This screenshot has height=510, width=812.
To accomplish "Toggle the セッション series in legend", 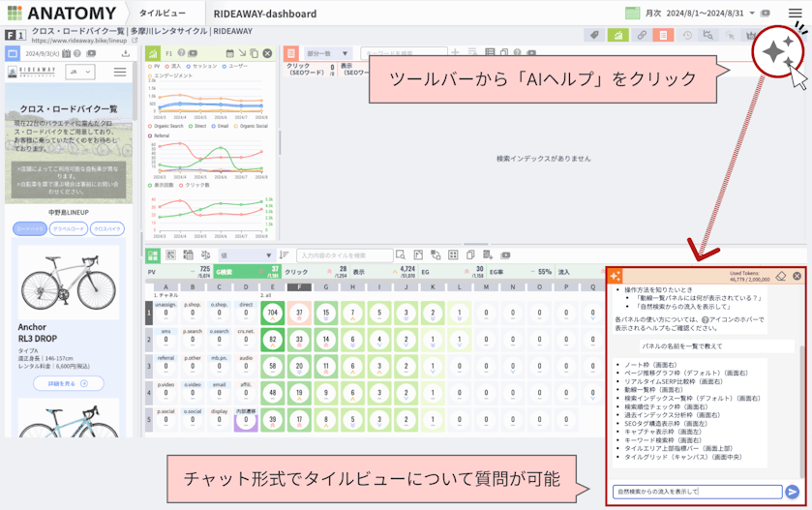I will click(x=202, y=66).
